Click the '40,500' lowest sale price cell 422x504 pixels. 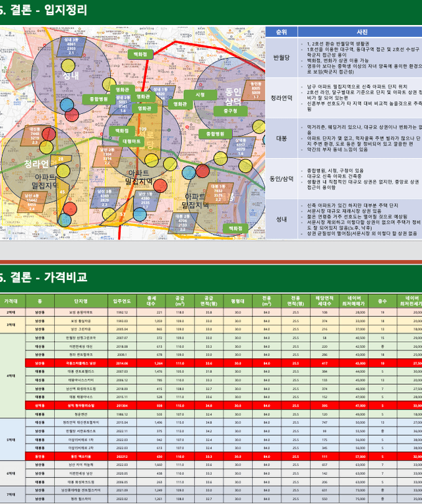pos(353,338)
